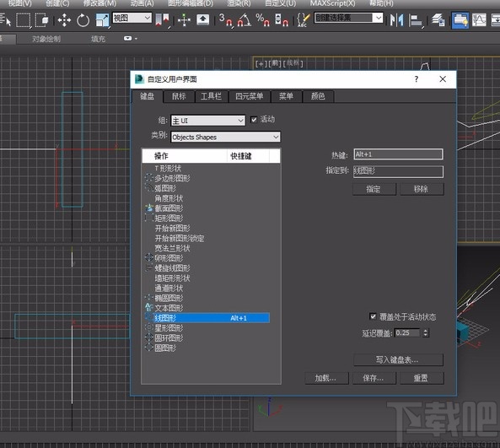Click the 写入键盘表... button

click(398, 360)
